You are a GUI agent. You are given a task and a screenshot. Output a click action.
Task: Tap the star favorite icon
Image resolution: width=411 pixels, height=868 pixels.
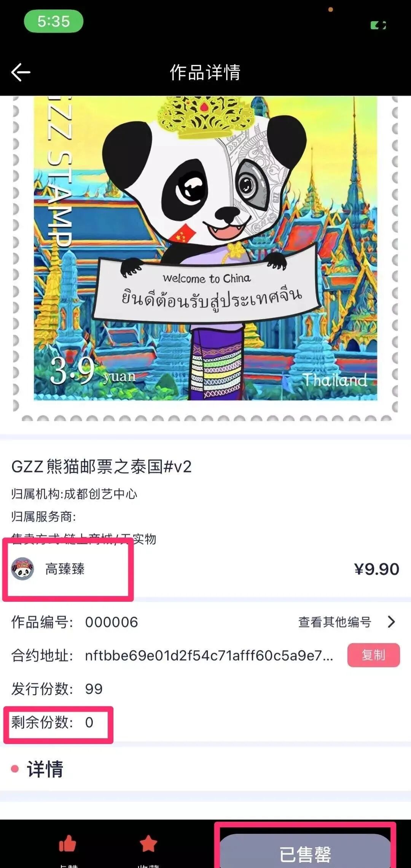pyautogui.click(x=148, y=843)
